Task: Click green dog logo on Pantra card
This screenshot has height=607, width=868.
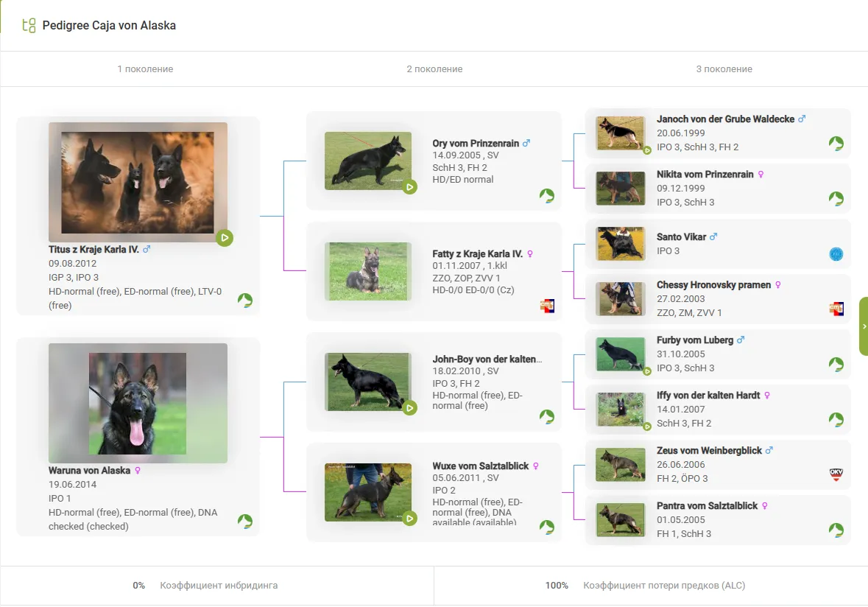Action: tap(836, 530)
